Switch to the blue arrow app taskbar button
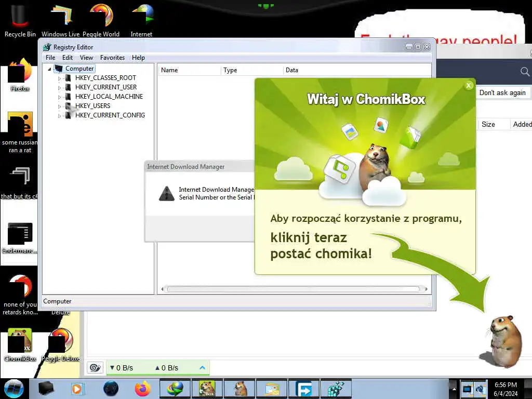This screenshot has width=532, height=399. [303, 389]
